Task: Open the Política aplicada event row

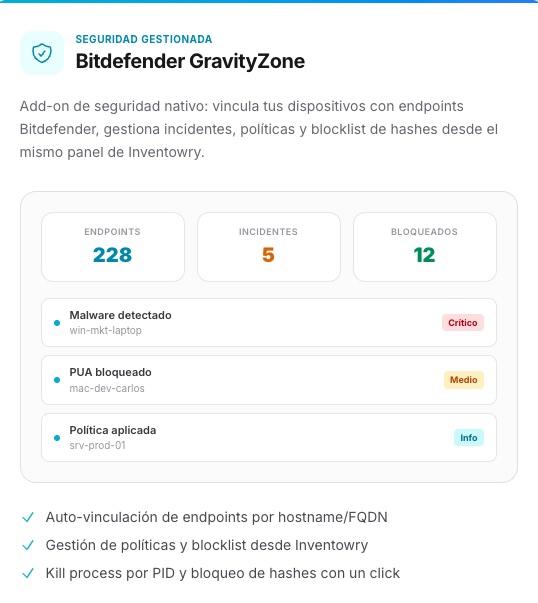Action: [269, 438]
